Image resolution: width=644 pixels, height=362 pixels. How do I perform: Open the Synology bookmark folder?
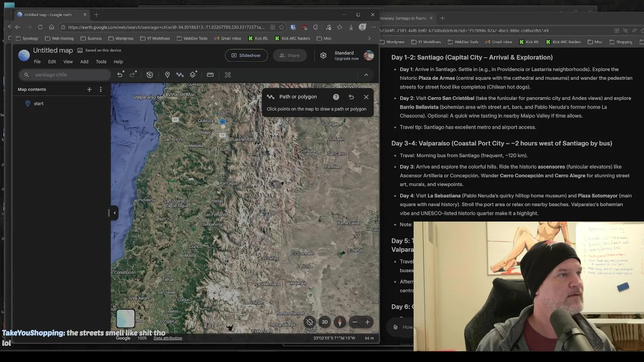27,38
